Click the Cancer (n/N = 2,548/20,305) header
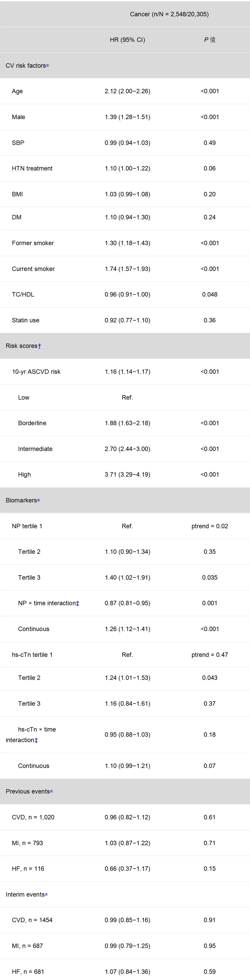The height and width of the screenshot is (980, 250). (x=169, y=14)
